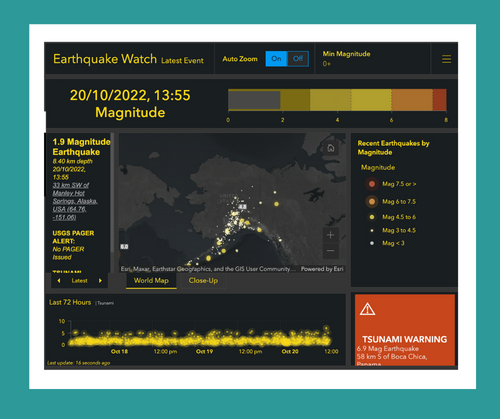The image size is (500, 419).
Task: Click the Mag 6 to 7.5 legend symbol
Action: [372, 201]
